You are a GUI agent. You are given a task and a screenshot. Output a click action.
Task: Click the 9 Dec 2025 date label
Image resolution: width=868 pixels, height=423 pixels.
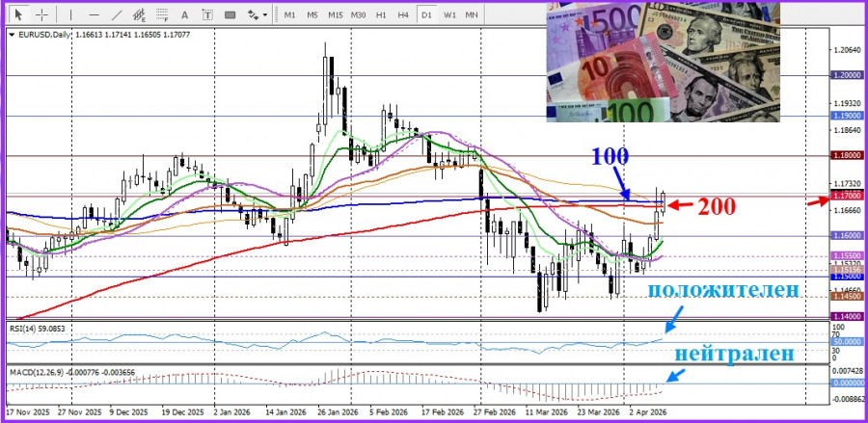tap(128, 412)
